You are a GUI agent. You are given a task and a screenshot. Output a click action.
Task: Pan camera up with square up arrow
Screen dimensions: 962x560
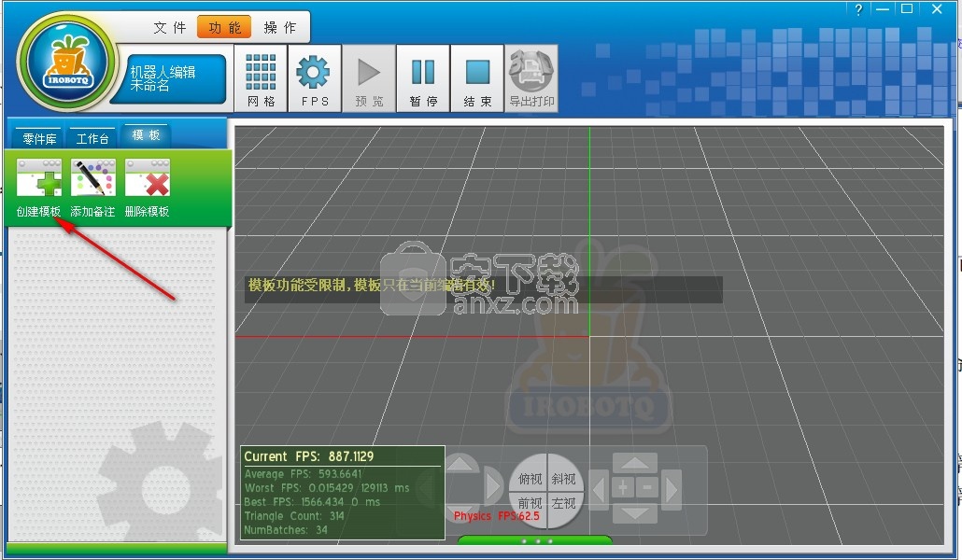click(635, 463)
